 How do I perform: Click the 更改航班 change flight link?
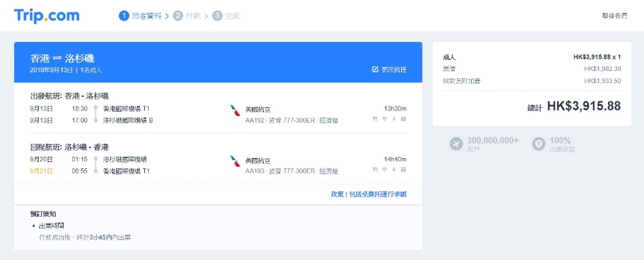tap(393, 69)
